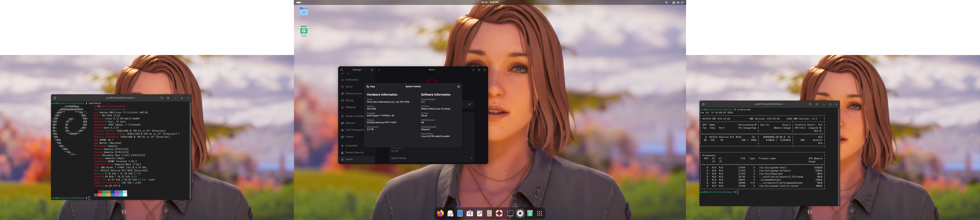Click the pencil edit icon for device name

coord(470,104)
